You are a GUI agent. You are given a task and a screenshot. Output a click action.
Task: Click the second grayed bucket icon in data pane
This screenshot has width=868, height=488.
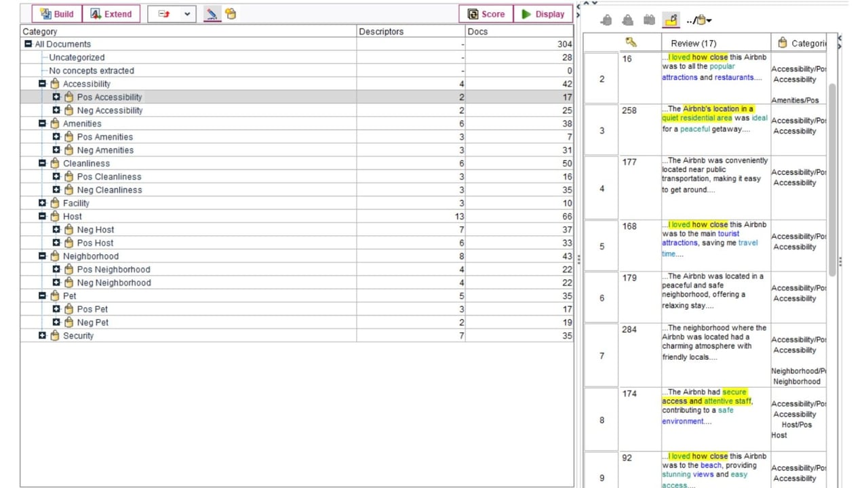[x=628, y=20]
